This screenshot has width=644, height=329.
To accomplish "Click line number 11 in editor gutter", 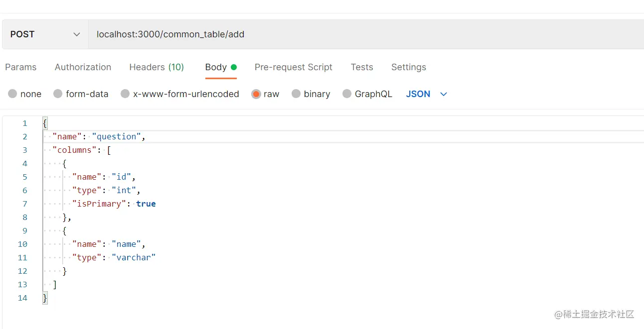I will [22, 258].
